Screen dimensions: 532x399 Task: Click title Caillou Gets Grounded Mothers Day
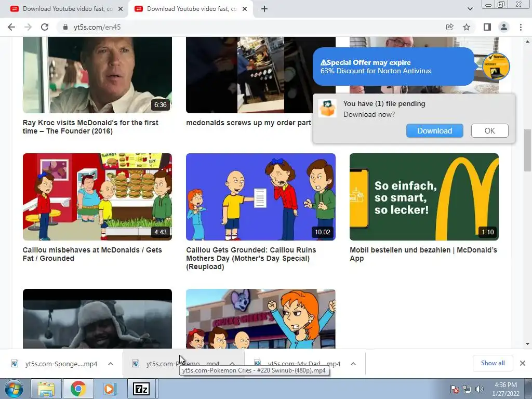pos(251,258)
